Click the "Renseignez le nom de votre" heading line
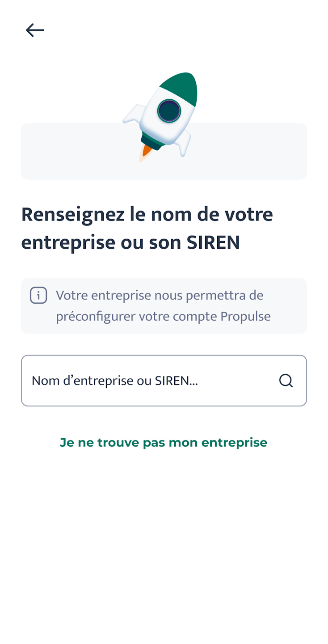The height and width of the screenshot is (644, 328). point(147,214)
